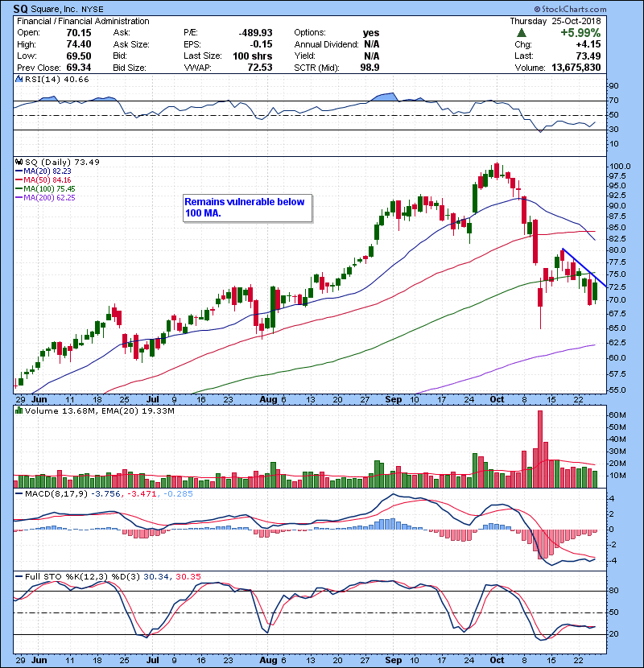Click the SQ (Daily) candlestick icon
This screenshot has width=644, height=668.
coord(19,162)
